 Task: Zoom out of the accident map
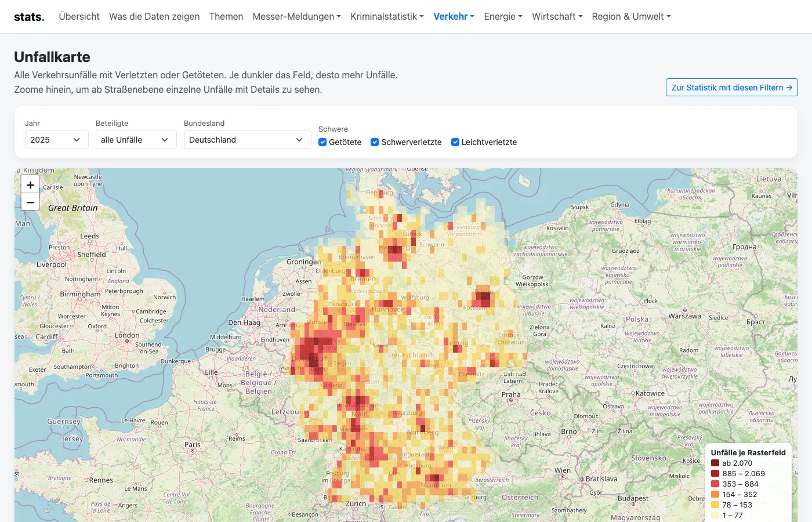(x=30, y=202)
